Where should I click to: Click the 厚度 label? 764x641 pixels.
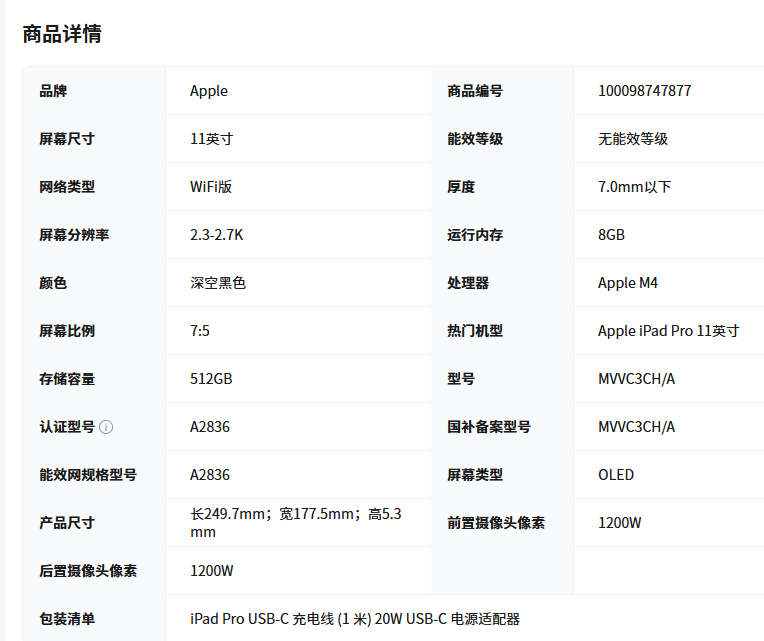pyautogui.click(x=461, y=187)
